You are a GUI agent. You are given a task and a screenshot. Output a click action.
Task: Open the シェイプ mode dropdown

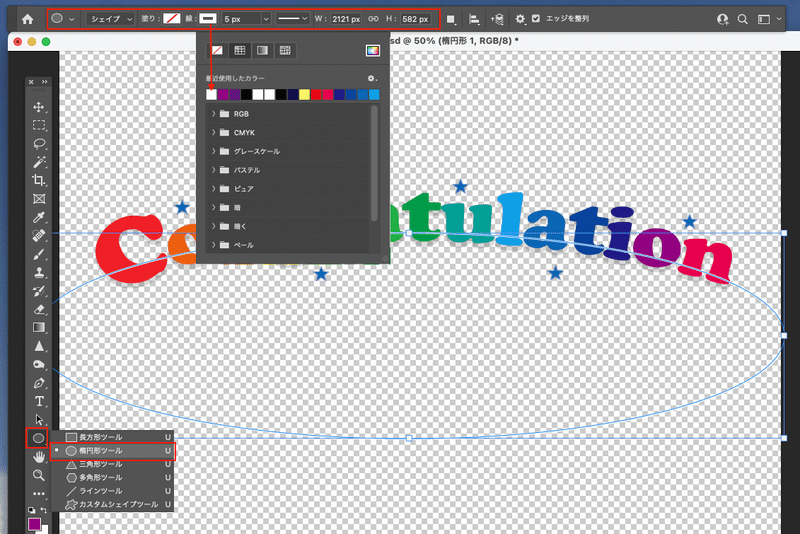point(110,19)
